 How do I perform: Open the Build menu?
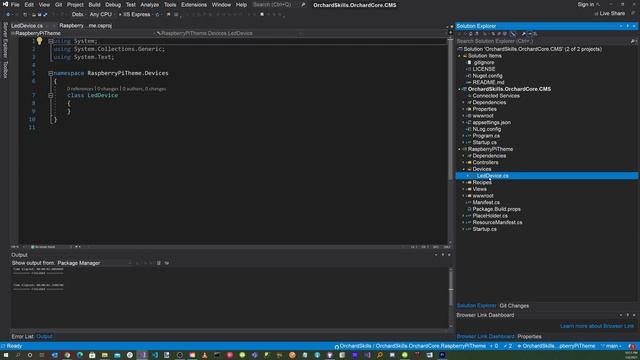[94, 5]
